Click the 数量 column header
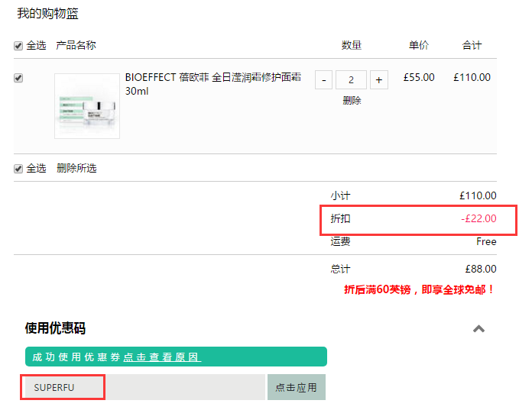Image resolution: width=532 pixels, height=410 pixels. pos(351,45)
